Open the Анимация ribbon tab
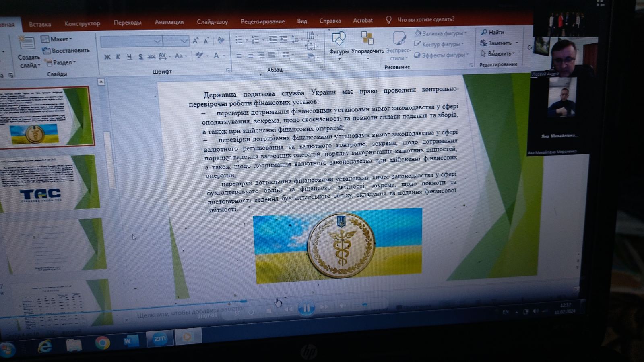This screenshot has width=644, height=362. (169, 22)
